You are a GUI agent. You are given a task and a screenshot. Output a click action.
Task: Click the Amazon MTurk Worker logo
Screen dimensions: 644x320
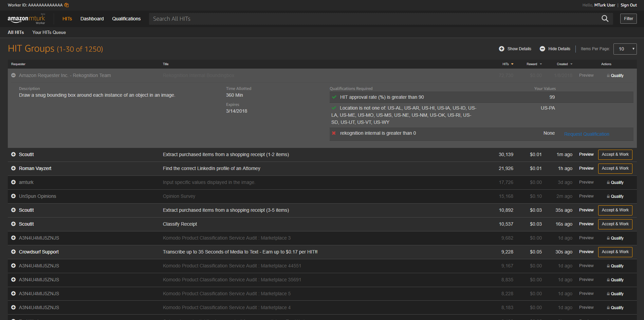coord(27,19)
